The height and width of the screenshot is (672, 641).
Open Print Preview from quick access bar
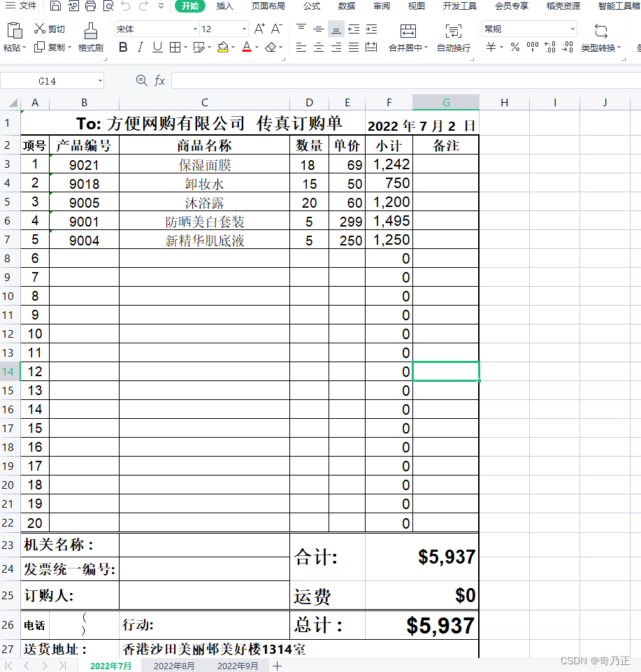(x=108, y=6)
